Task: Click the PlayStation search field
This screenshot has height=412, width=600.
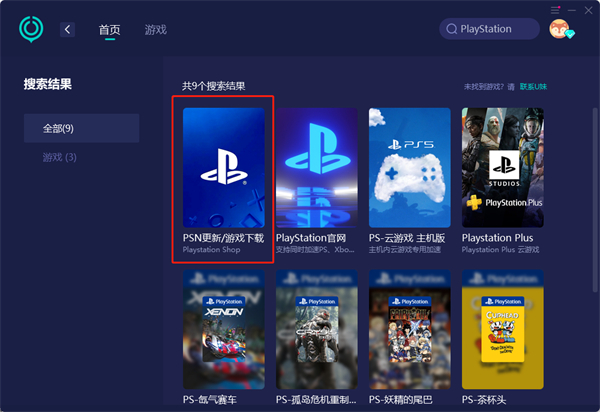Action: 489,29
